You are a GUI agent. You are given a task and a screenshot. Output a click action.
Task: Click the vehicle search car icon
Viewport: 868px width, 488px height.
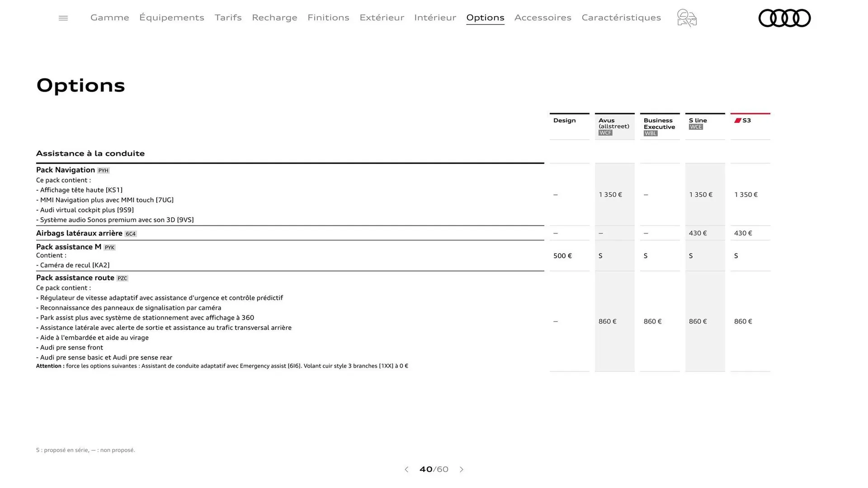(686, 18)
